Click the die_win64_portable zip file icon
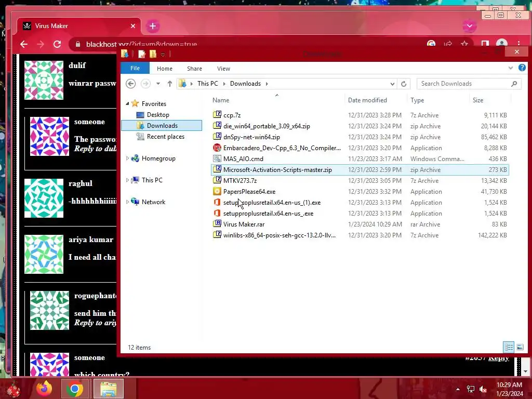This screenshot has height=399, width=532. (x=217, y=126)
